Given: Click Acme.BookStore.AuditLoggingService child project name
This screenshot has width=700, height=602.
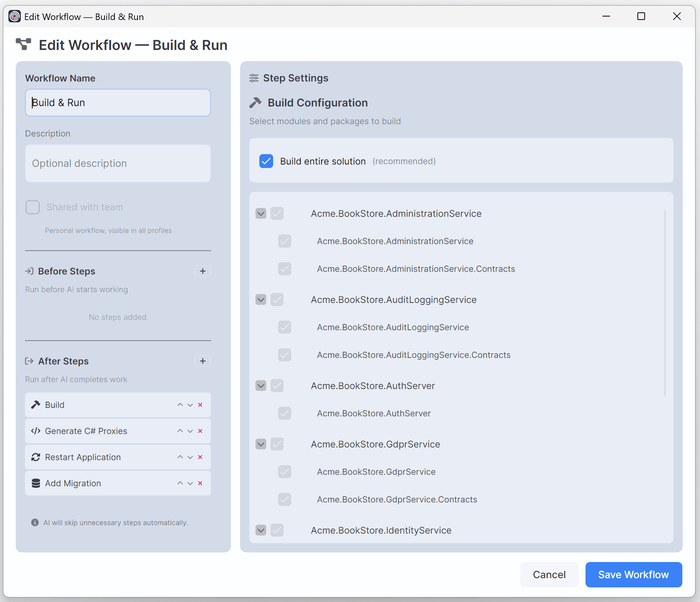Looking at the screenshot, I should pos(393,327).
